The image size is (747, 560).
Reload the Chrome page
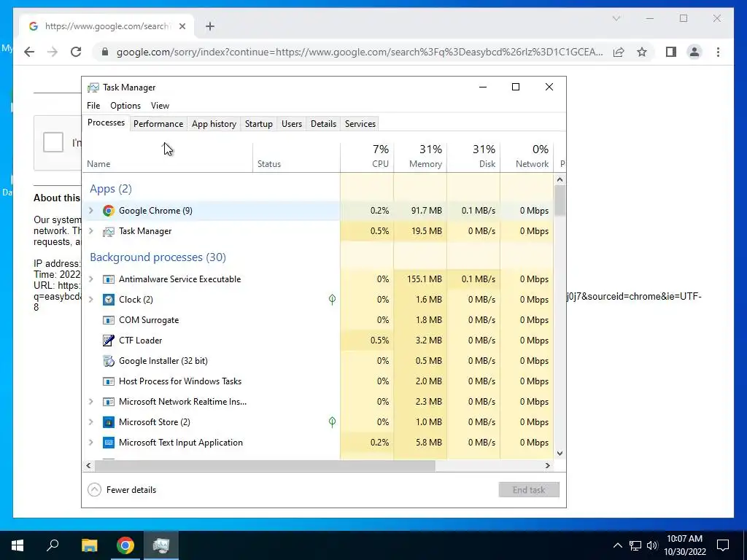76,52
